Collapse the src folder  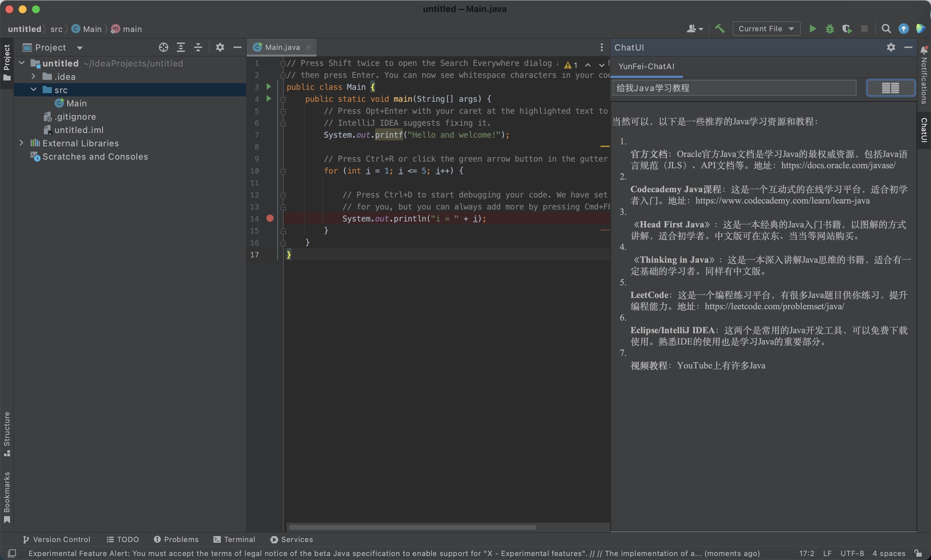click(33, 89)
